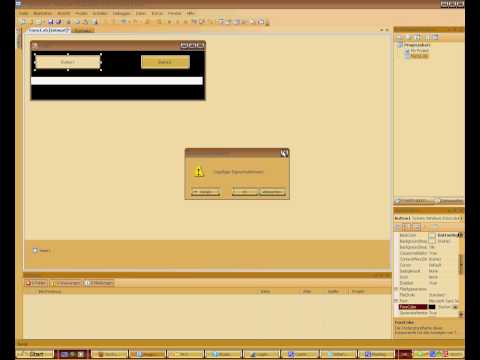Select the BackColor property row
Screen dimensions: 480x360
(428, 235)
